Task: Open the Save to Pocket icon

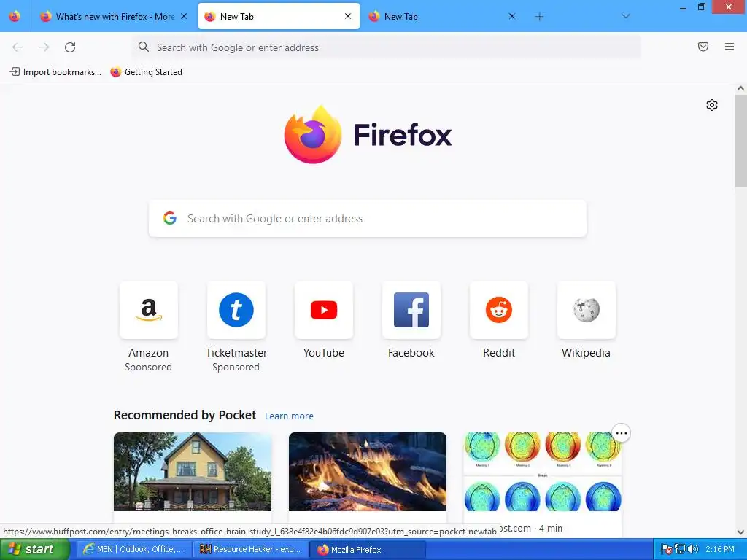Action: coord(703,47)
